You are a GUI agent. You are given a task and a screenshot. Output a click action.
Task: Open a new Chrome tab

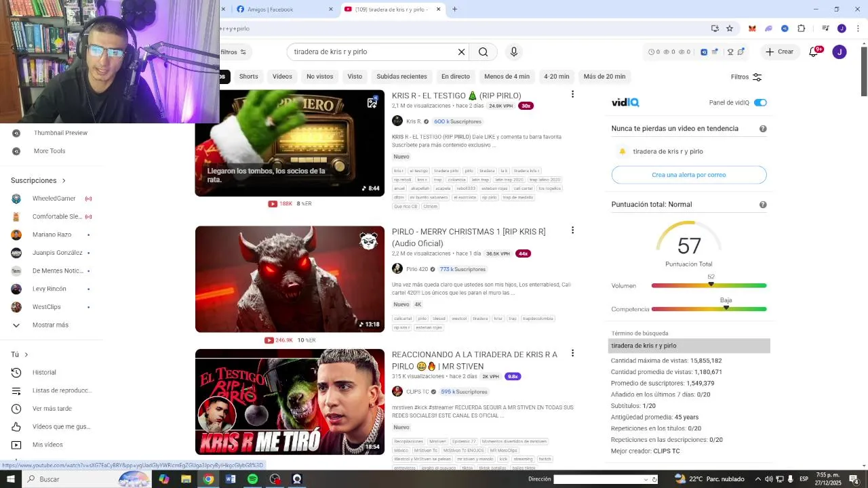(454, 9)
